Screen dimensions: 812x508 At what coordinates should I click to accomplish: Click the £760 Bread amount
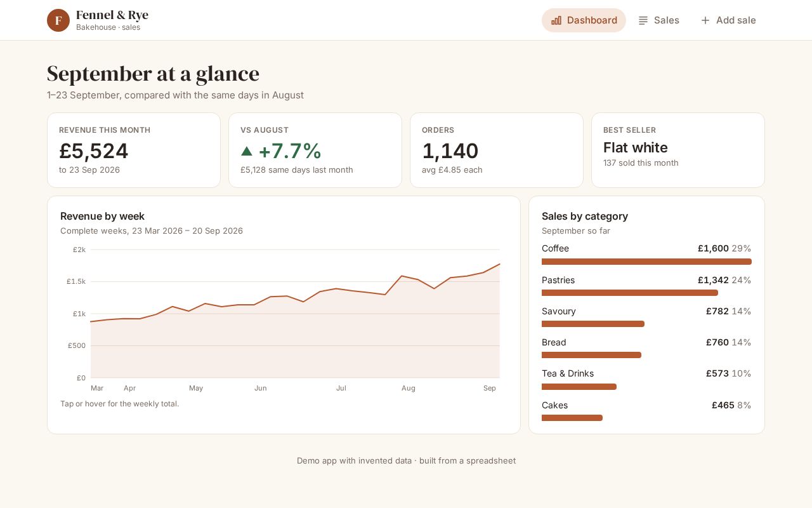coord(717,342)
